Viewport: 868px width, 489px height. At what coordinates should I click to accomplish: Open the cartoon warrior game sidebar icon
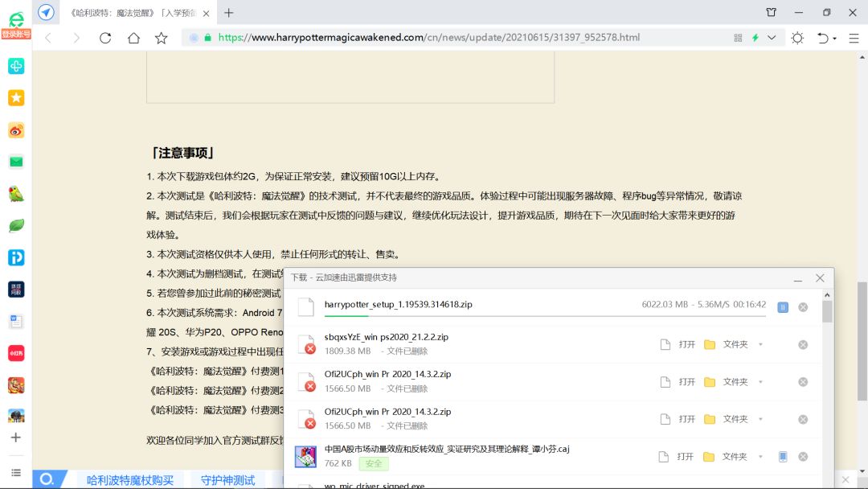tap(16, 385)
